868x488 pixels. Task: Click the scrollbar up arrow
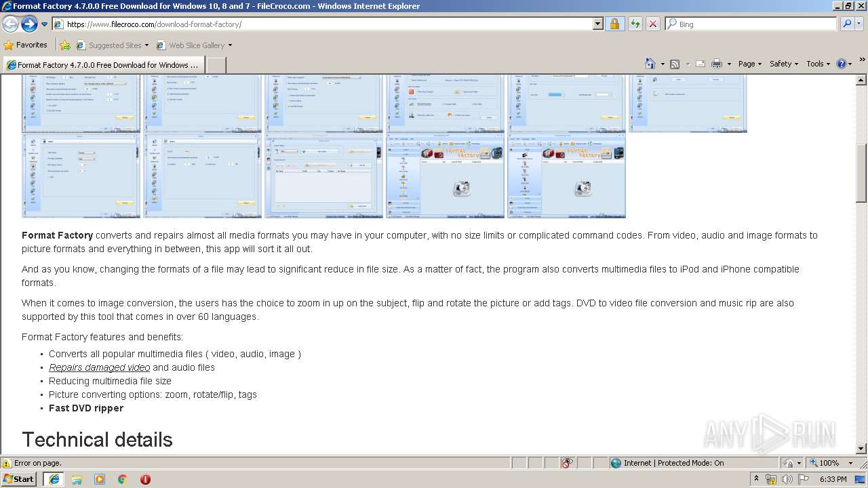click(x=861, y=79)
